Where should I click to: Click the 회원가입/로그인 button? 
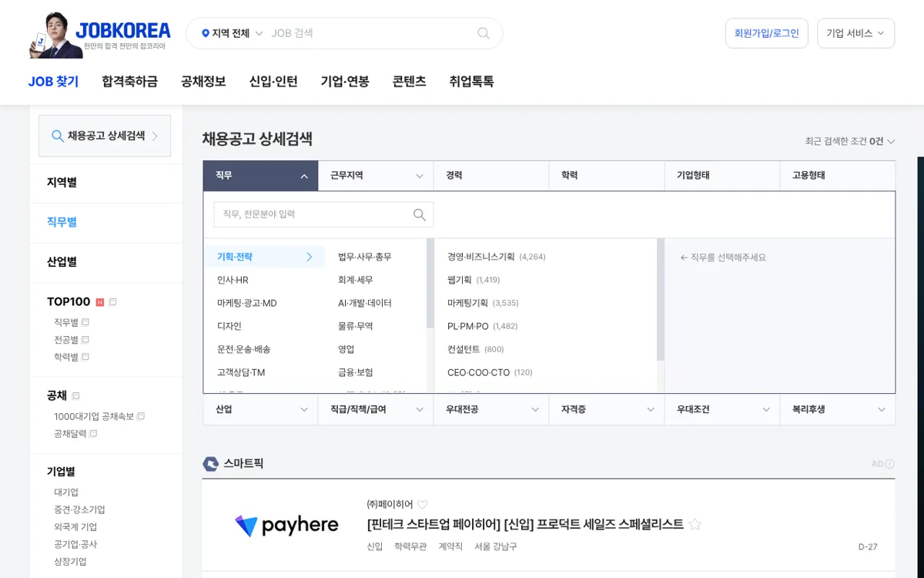point(767,33)
